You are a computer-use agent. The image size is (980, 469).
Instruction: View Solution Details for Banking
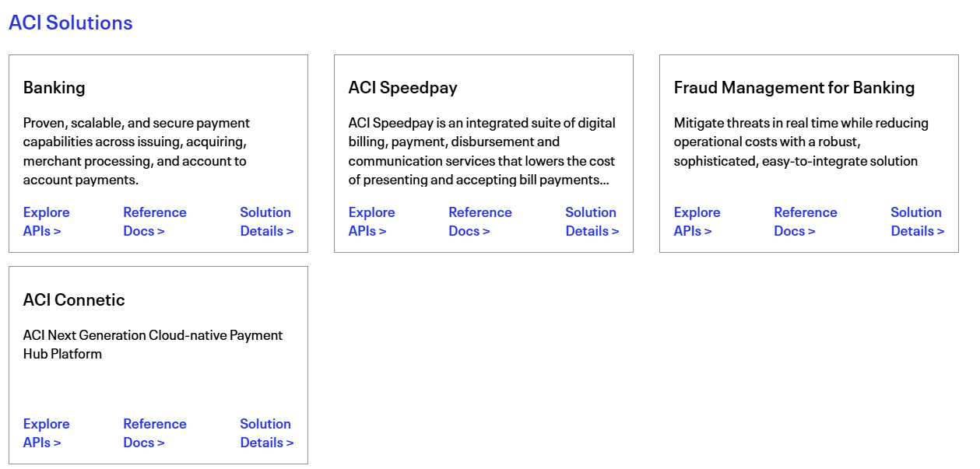click(266, 222)
